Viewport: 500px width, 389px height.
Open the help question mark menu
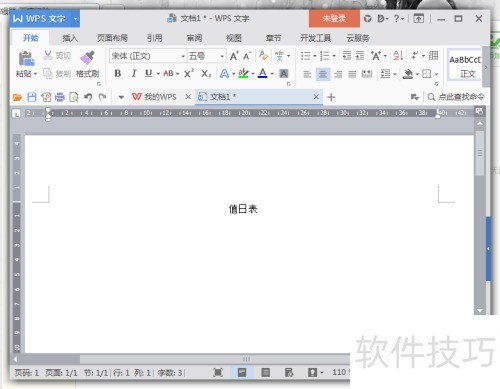tap(399, 19)
